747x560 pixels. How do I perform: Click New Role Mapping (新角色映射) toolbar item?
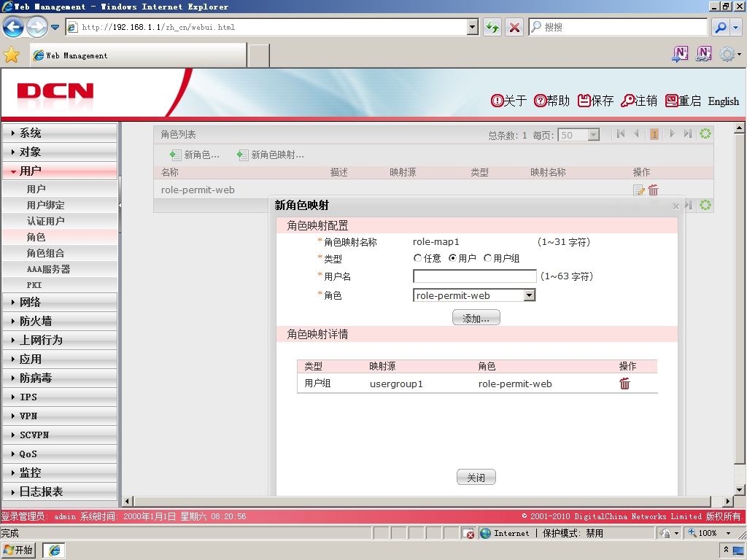coord(270,155)
